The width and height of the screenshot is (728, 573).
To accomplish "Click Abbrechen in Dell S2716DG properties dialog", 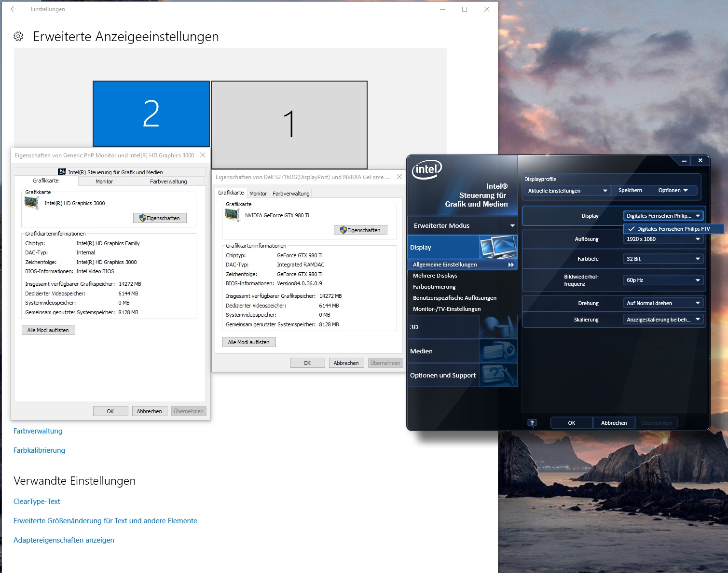I will 346,363.
